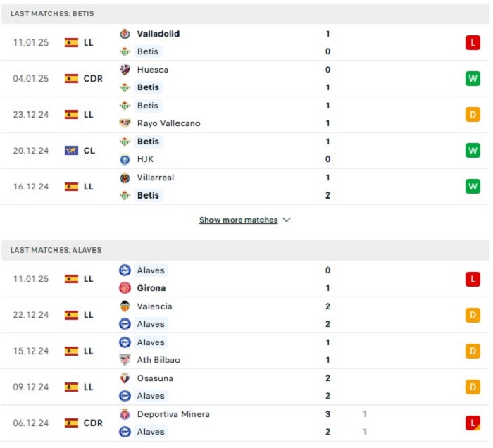The image size is (493, 448).
Task: Open the L badge for Deportiva Minera match
Action: coord(473,423)
